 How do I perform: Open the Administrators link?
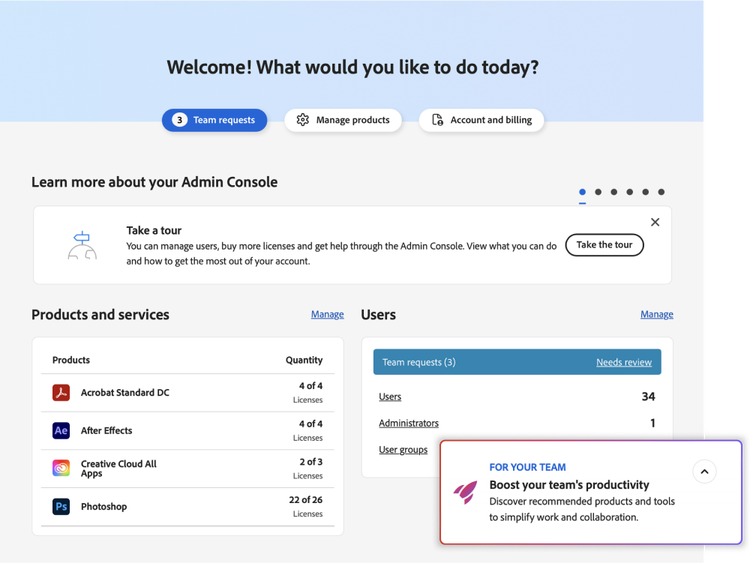(x=408, y=423)
